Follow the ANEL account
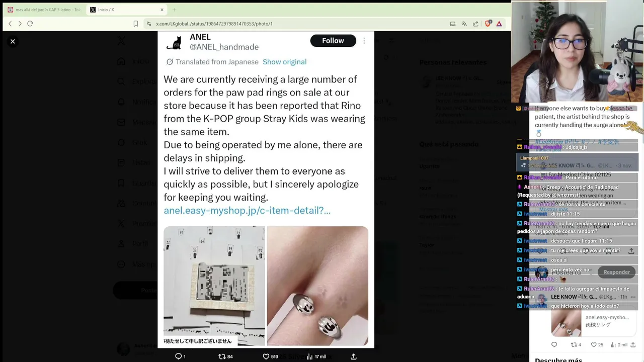644x362 pixels. (333, 41)
